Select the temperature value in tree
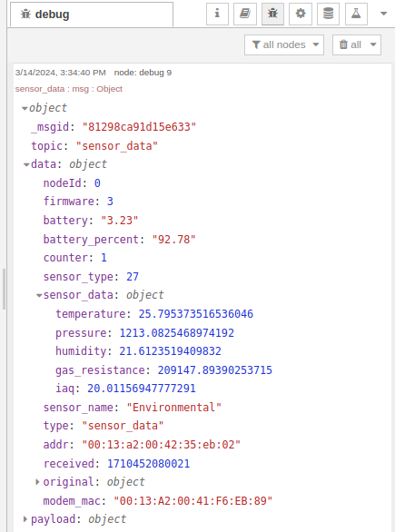Screen dimensions: 395x532 (x=196, y=314)
